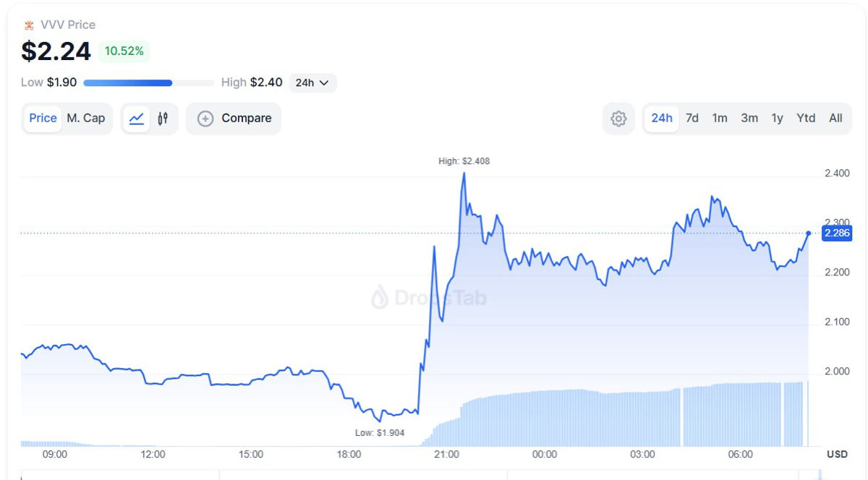Switch to 1m timeframe
This screenshot has height=480, width=868.
720,119
